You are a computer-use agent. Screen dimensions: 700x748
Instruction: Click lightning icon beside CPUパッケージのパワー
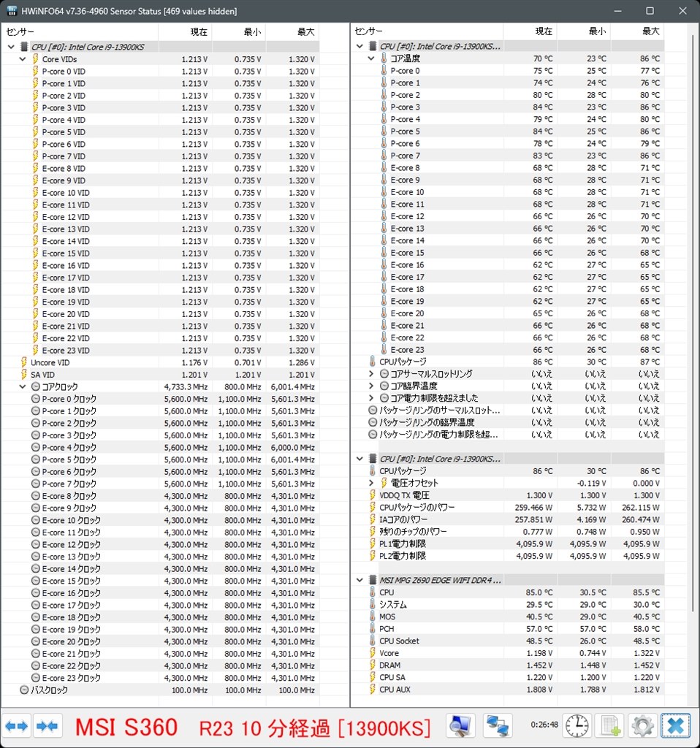click(372, 507)
